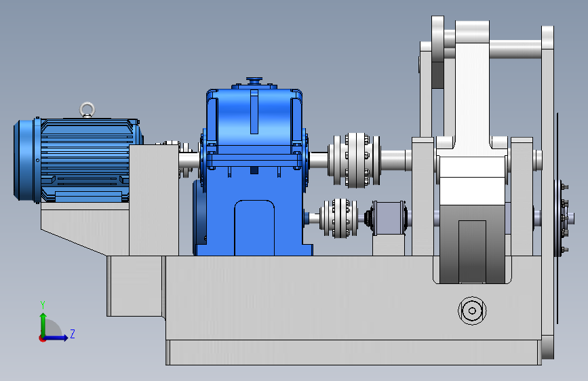Pick the left bearing support plate beside the roller
This screenshot has width=588, height=381.
(423, 197)
